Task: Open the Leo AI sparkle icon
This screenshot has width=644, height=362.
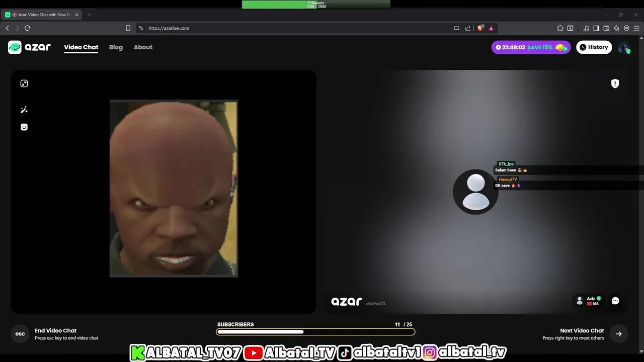Action: [x=616, y=28]
